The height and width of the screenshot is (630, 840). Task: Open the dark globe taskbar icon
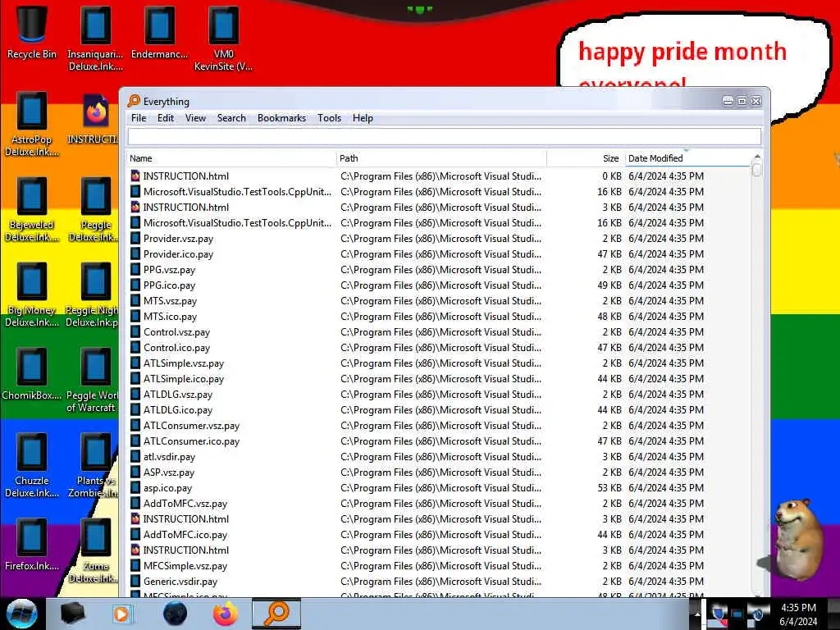(x=175, y=614)
